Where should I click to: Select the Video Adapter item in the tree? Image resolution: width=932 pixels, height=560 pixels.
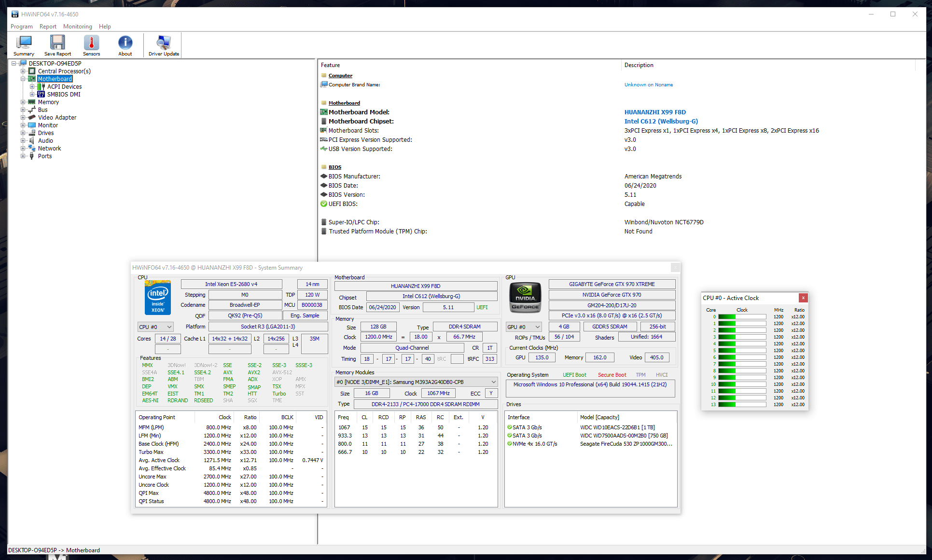point(57,117)
